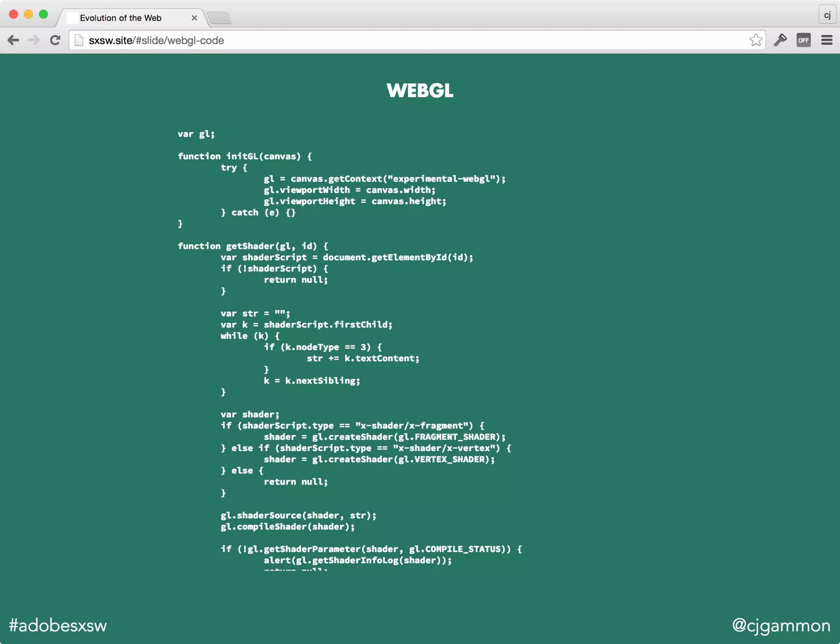
Task: Click the gl.FRAGMENT_SHADER createShader line
Action: [385, 437]
